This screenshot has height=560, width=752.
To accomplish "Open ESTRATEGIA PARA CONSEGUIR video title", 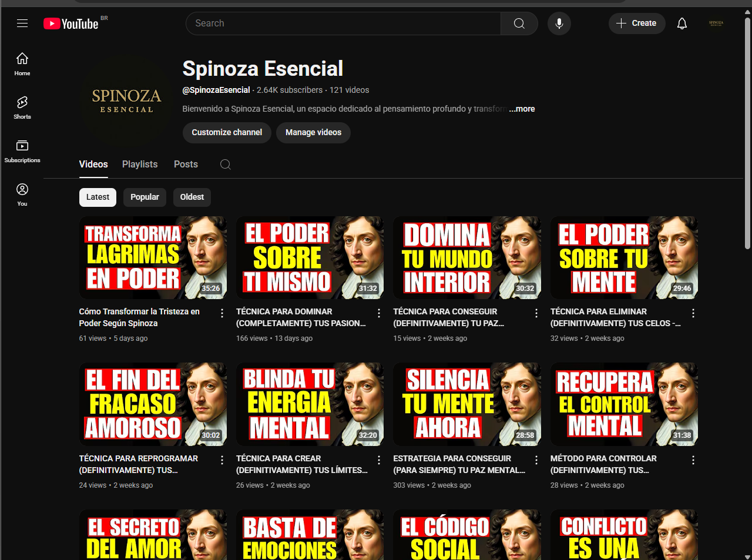I will pos(459,464).
